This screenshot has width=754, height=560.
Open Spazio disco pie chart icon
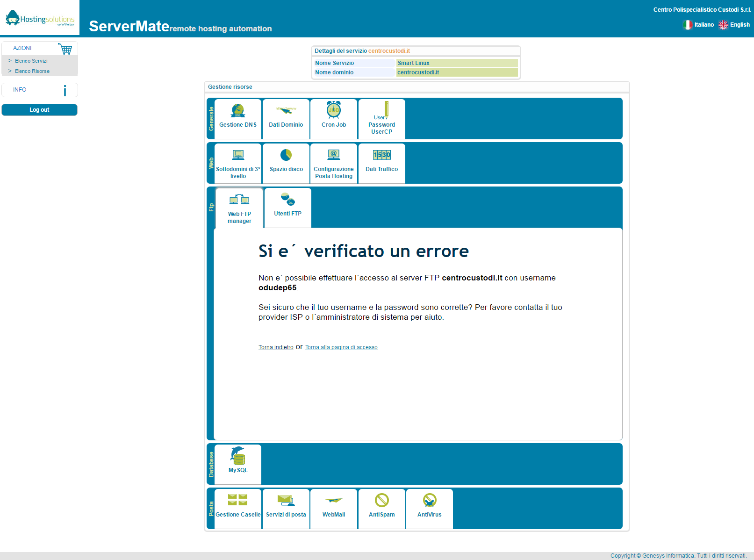coord(286,155)
